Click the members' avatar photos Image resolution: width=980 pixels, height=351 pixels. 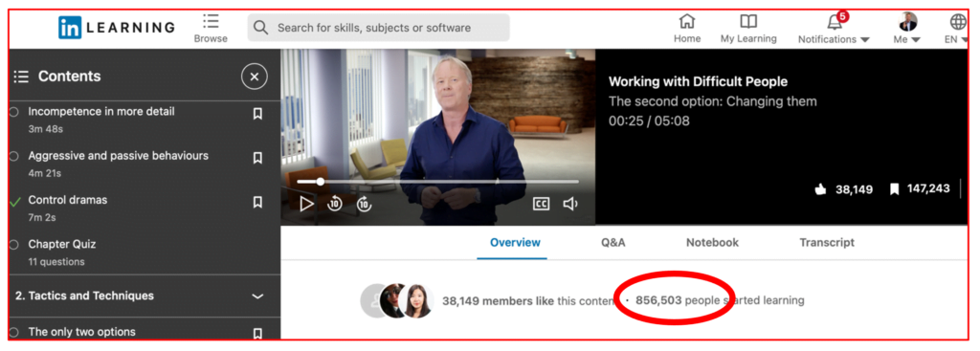click(397, 300)
